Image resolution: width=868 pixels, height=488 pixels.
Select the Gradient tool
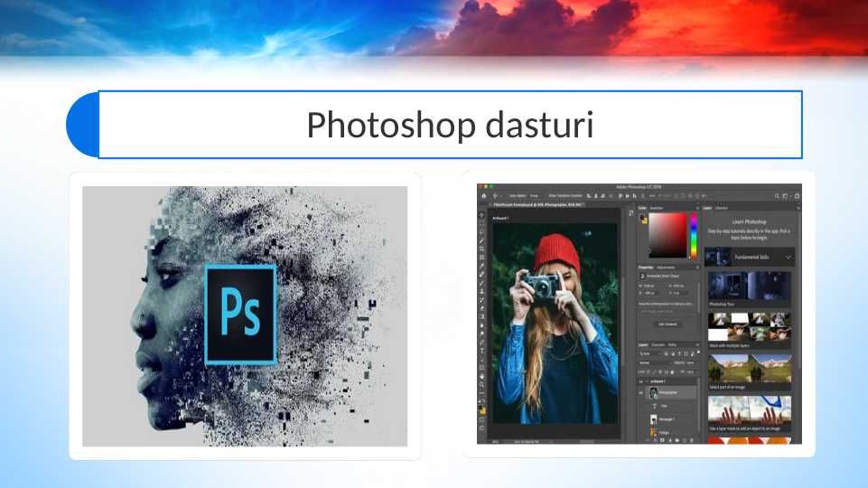481,316
